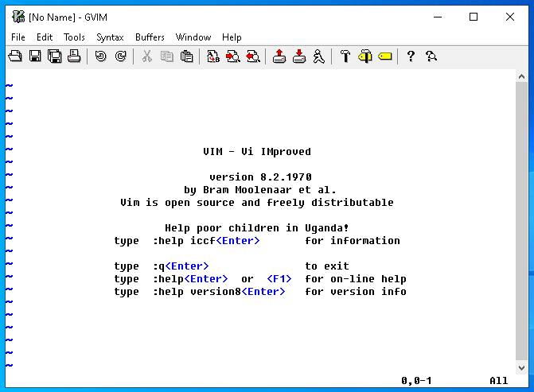Click the '<F1>' key text
The height and width of the screenshot is (392, 534).
279,279
